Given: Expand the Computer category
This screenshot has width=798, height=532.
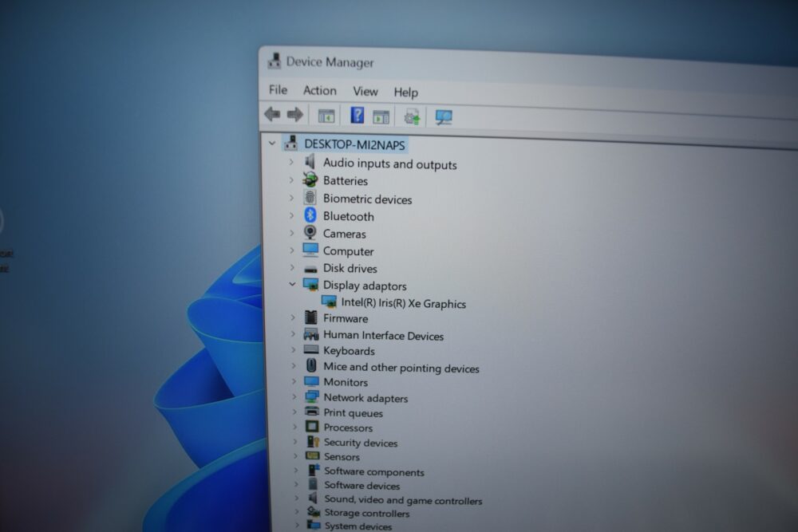Looking at the screenshot, I should 292,250.
